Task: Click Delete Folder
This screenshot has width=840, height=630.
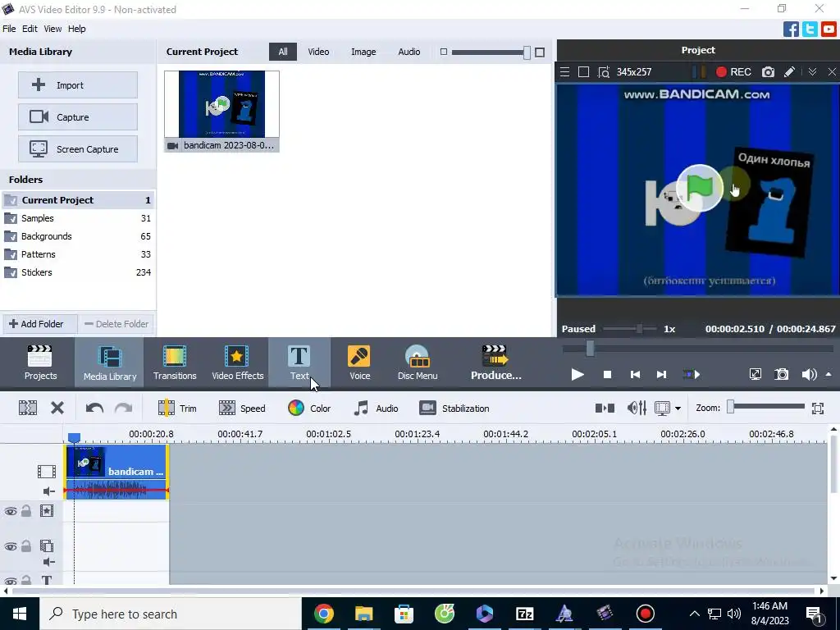Action: click(x=116, y=323)
